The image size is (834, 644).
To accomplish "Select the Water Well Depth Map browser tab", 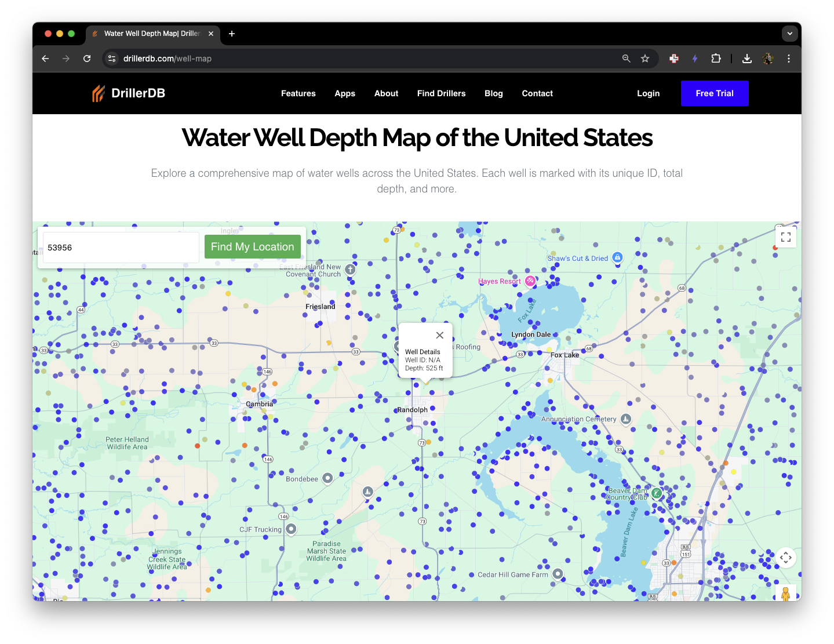I will [152, 34].
